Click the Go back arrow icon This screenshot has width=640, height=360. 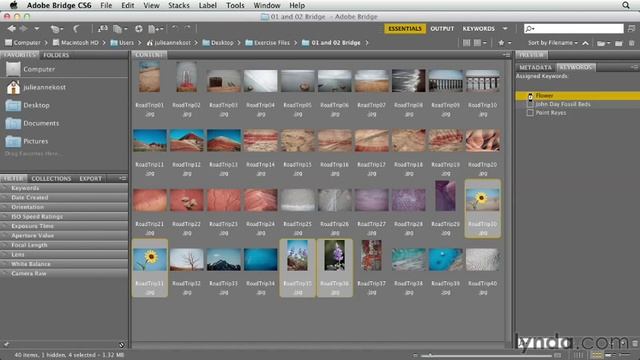[11, 29]
